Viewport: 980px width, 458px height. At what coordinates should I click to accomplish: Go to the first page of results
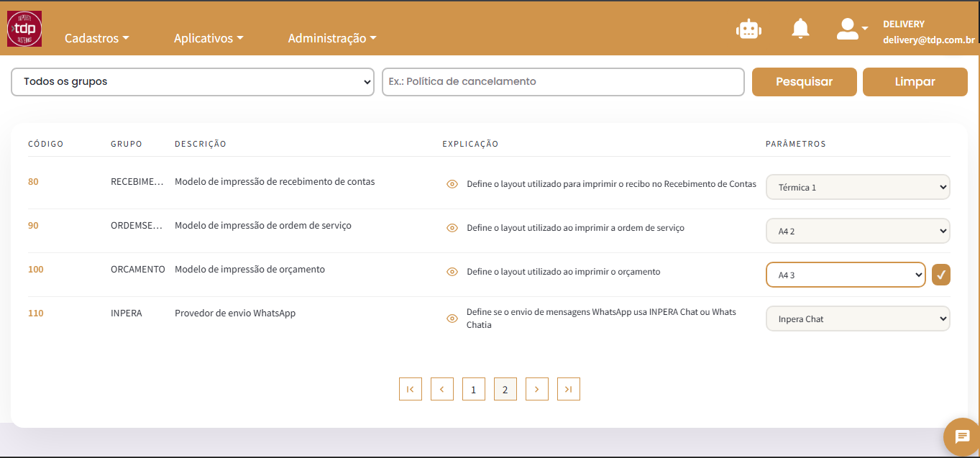coord(410,389)
